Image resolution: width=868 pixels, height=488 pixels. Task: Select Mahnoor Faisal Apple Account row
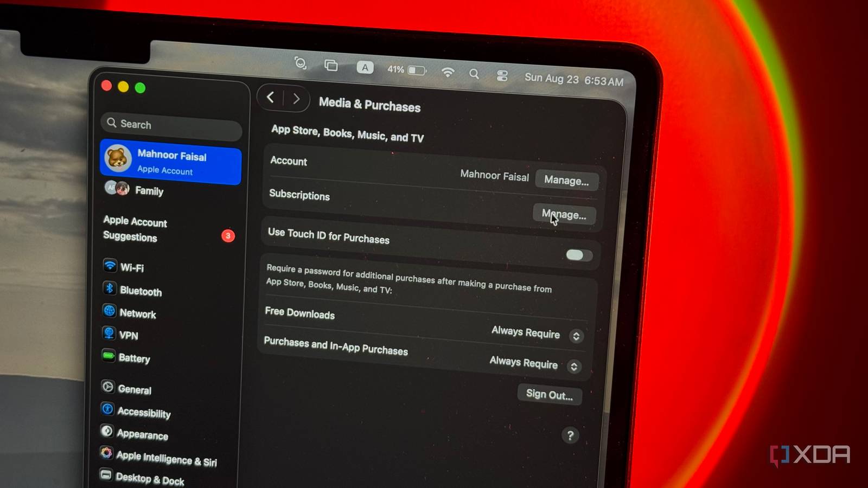pyautogui.click(x=171, y=162)
